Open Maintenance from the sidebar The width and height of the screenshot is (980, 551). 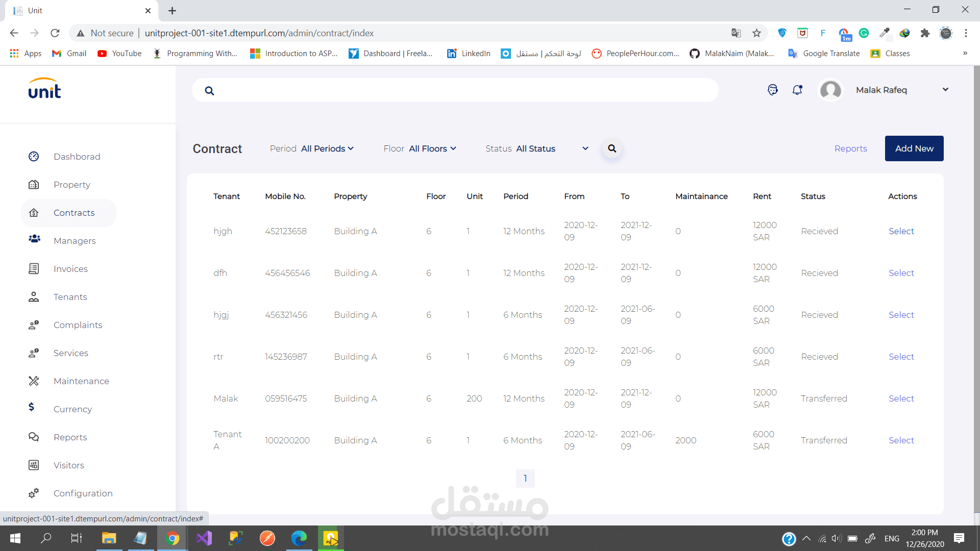(81, 381)
